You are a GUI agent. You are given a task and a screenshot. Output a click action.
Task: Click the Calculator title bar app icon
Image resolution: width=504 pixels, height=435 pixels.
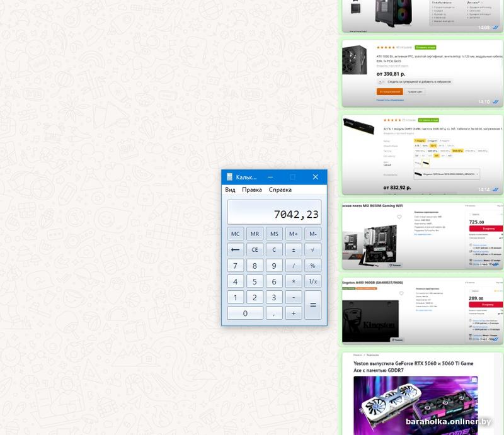pos(229,177)
